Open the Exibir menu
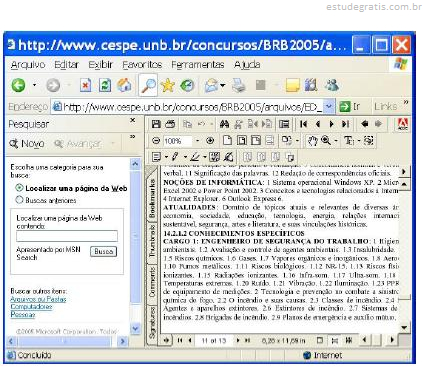 coord(100,64)
